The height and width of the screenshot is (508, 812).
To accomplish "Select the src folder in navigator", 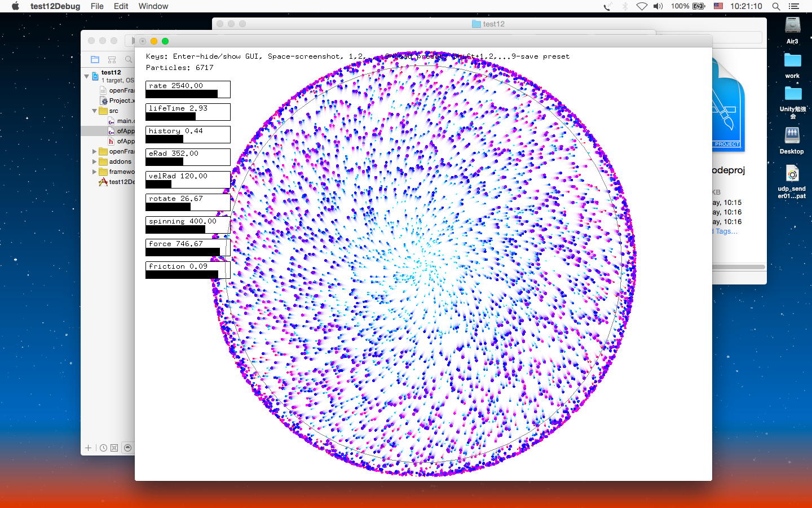I will pos(108,111).
